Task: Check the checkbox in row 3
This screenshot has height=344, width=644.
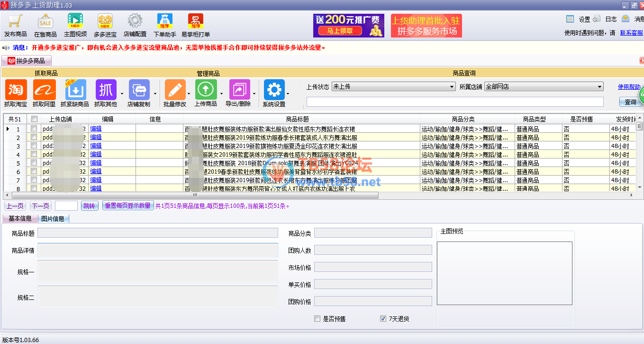Action: pyautogui.click(x=34, y=146)
